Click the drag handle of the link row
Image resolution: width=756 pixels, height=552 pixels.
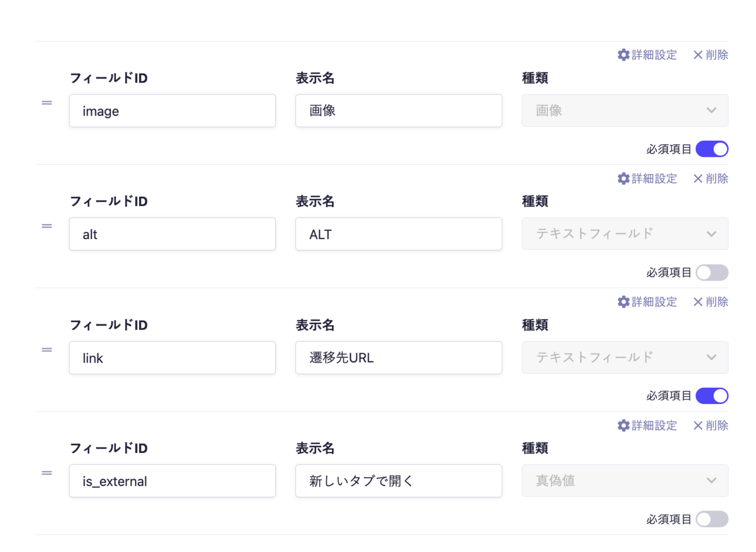tap(47, 350)
